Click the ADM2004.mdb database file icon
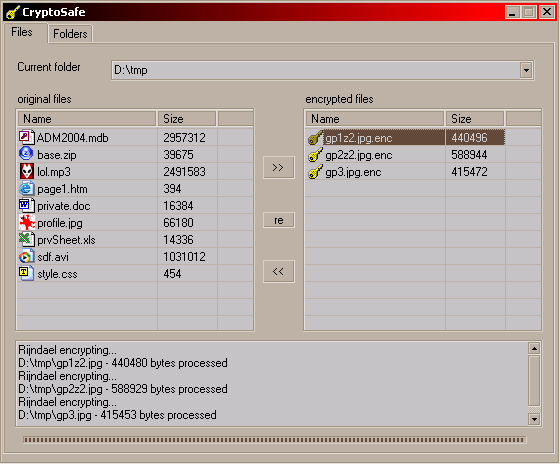Image resolution: width=560 pixels, height=464 pixels. [x=26, y=138]
